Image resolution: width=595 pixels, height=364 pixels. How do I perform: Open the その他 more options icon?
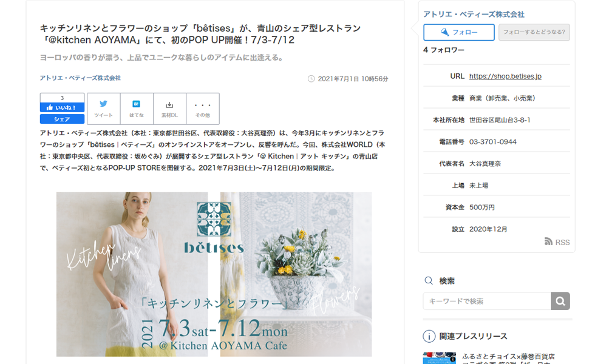pyautogui.click(x=203, y=109)
